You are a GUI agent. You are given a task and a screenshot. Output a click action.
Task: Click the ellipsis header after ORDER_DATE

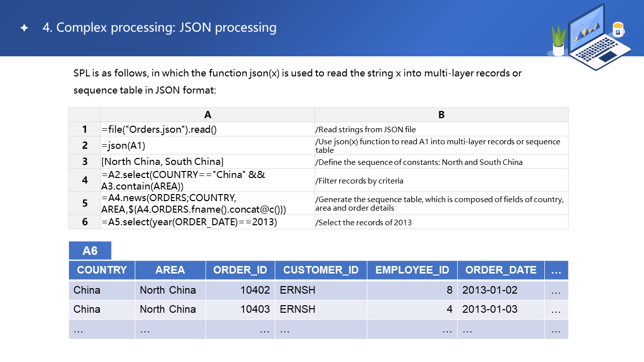tap(556, 270)
